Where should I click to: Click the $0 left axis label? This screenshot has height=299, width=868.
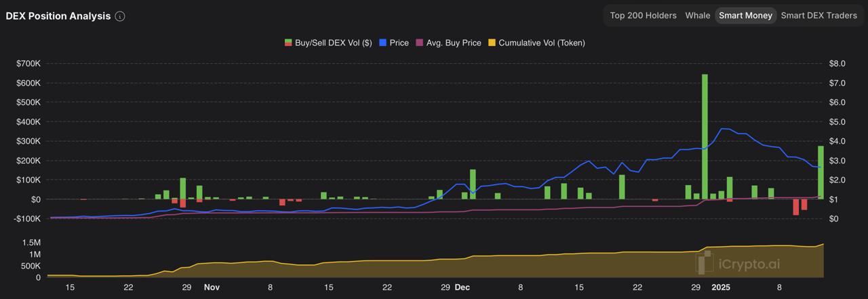tap(35, 199)
